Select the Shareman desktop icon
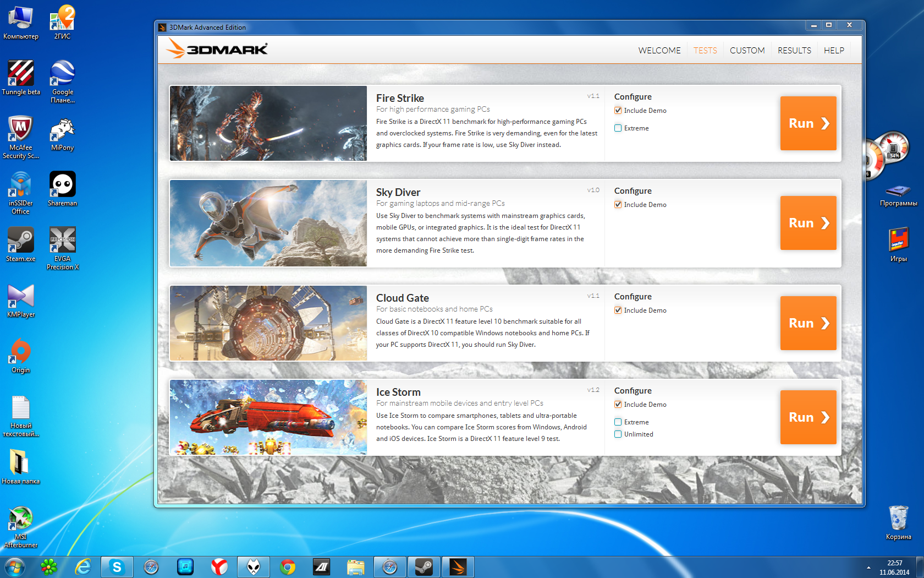924x578 pixels. pyautogui.click(x=62, y=189)
